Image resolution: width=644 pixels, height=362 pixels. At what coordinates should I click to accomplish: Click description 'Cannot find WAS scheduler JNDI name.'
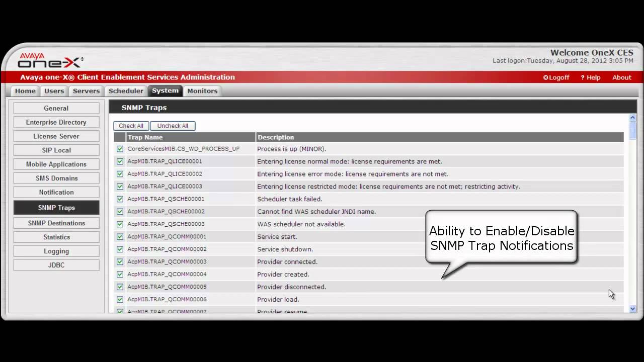click(316, 212)
